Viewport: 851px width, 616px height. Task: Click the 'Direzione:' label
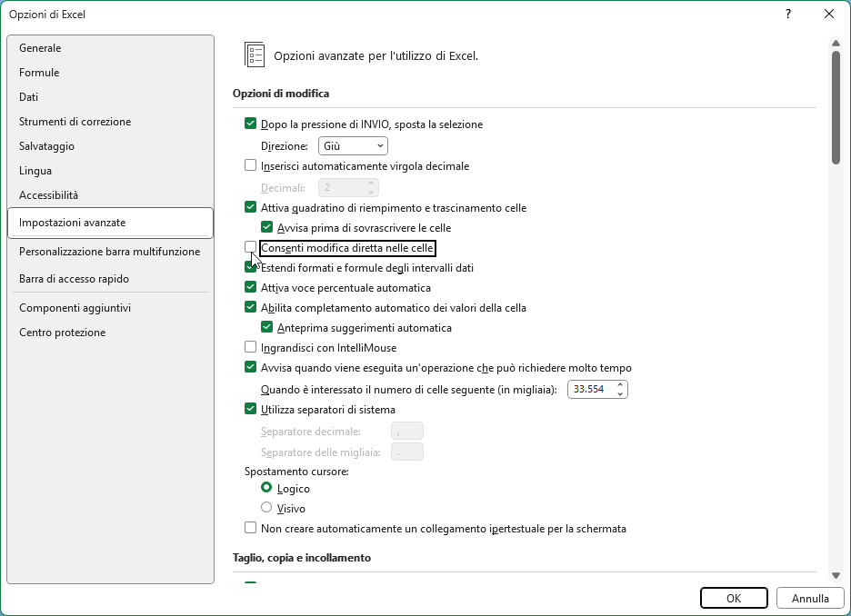pyautogui.click(x=285, y=146)
